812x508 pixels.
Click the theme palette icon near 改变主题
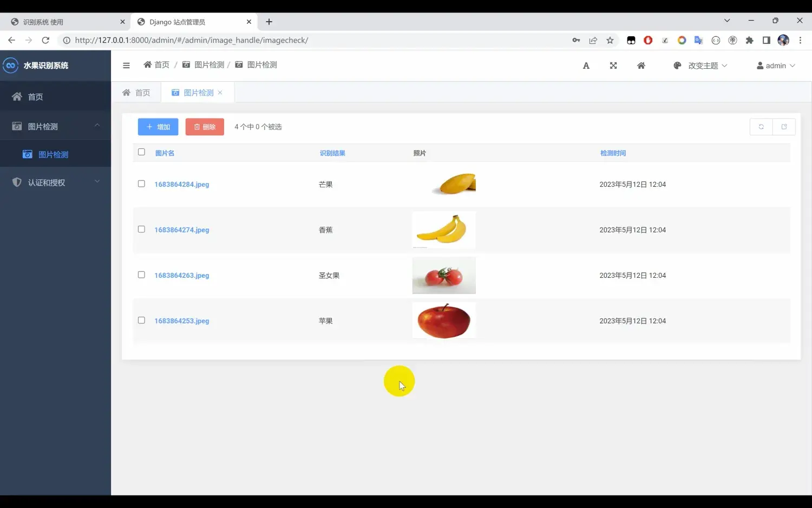[x=677, y=65]
